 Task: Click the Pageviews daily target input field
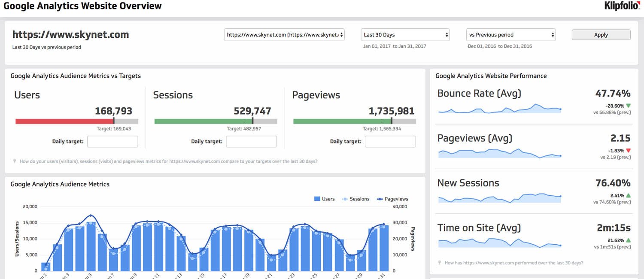click(390, 142)
